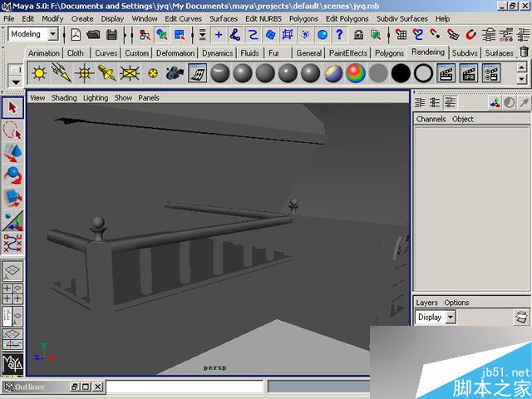Image resolution: width=532 pixels, height=399 pixels.
Task: Choose the Lasso selection tool
Action: (12, 130)
